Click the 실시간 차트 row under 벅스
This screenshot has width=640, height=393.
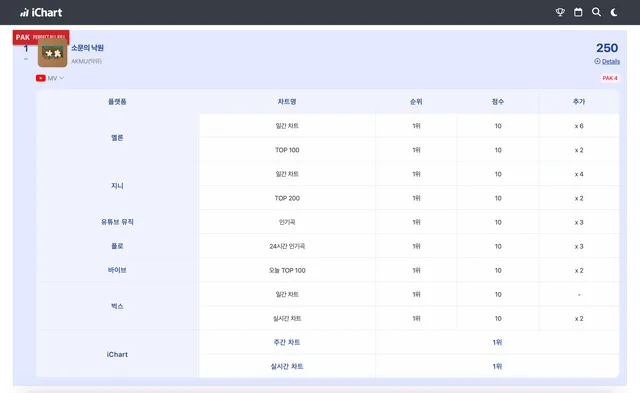pyautogui.click(x=287, y=318)
